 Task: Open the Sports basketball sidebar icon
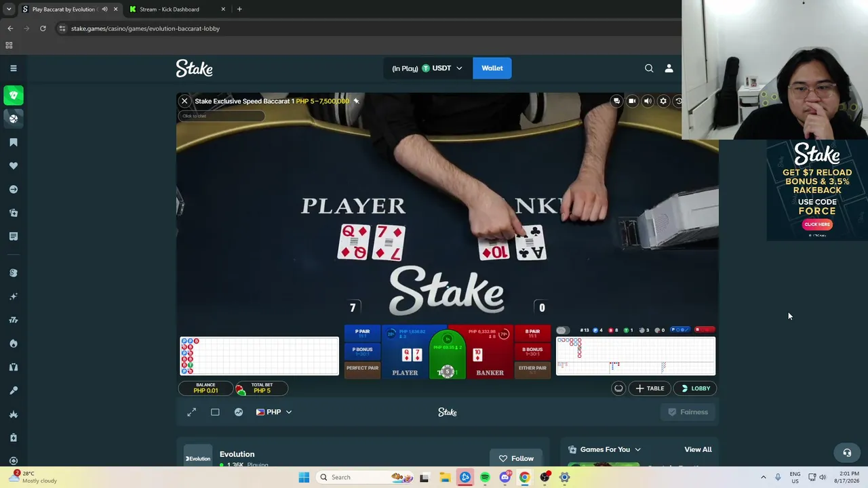point(14,118)
